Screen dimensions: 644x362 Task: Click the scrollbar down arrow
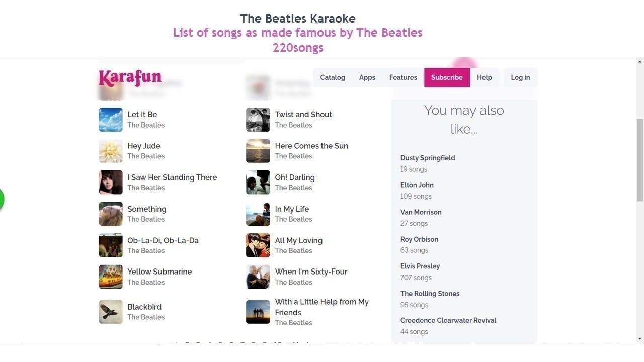[x=640, y=339]
